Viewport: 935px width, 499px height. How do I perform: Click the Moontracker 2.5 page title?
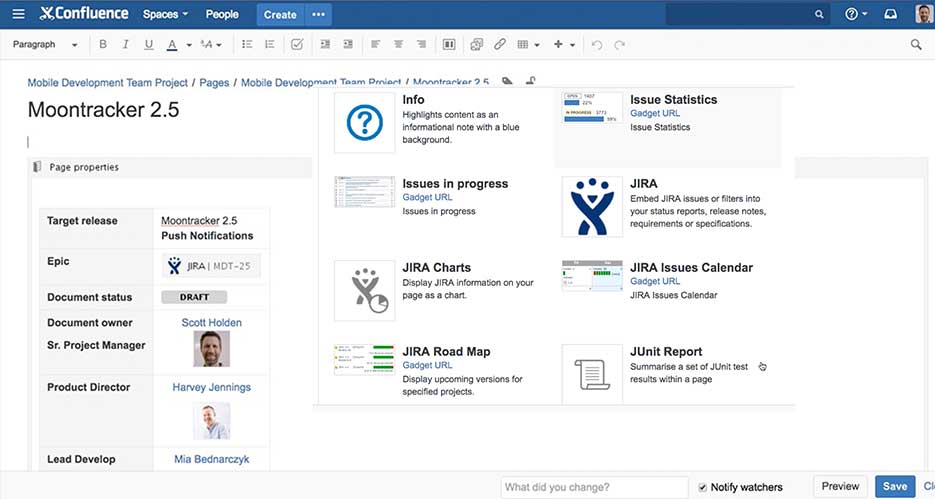click(103, 110)
